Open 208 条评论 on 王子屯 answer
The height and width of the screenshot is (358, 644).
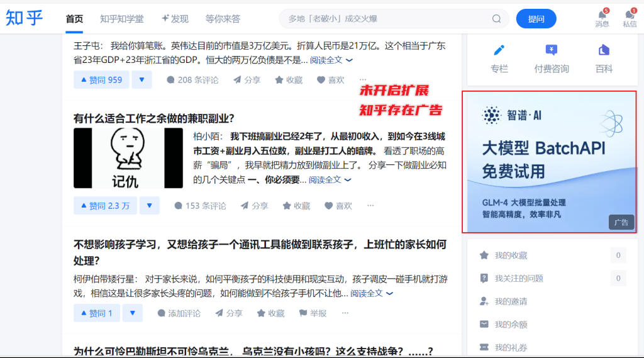pos(192,80)
